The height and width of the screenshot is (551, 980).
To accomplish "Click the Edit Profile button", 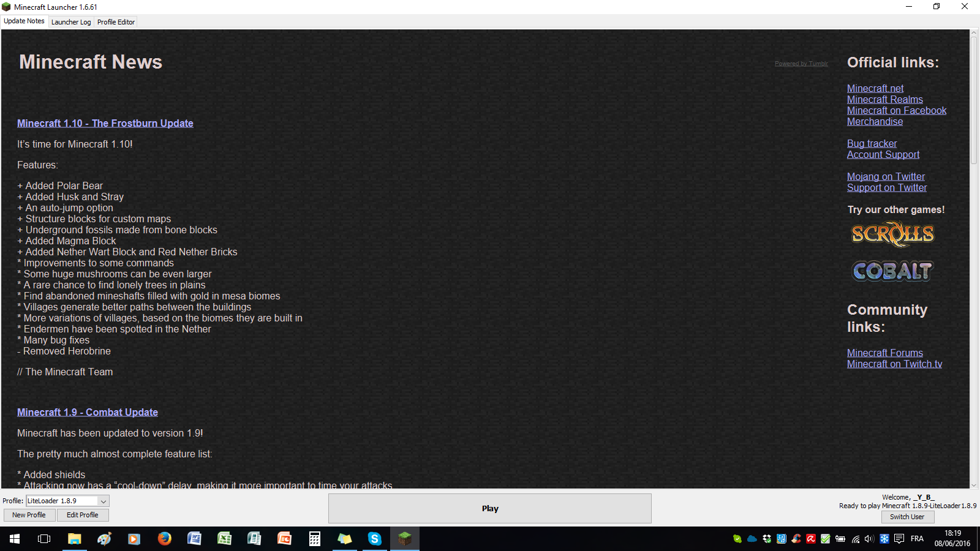I will point(83,515).
